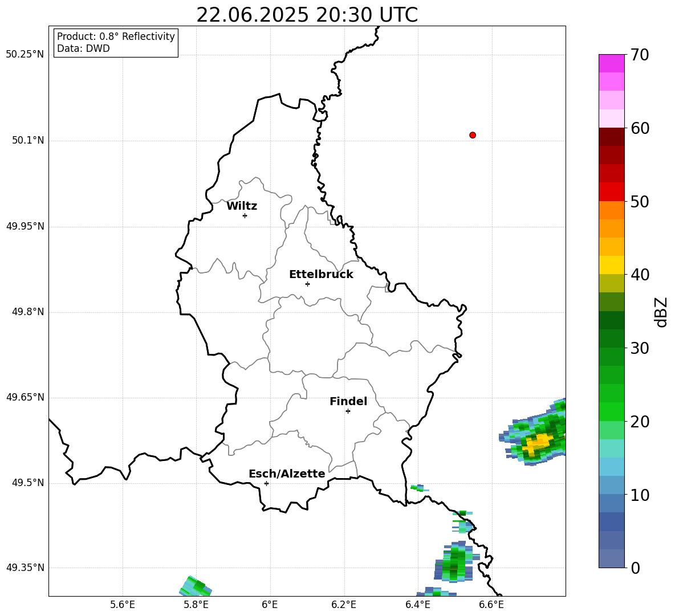Click the 50.1°N latitude label

[x=28, y=140]
